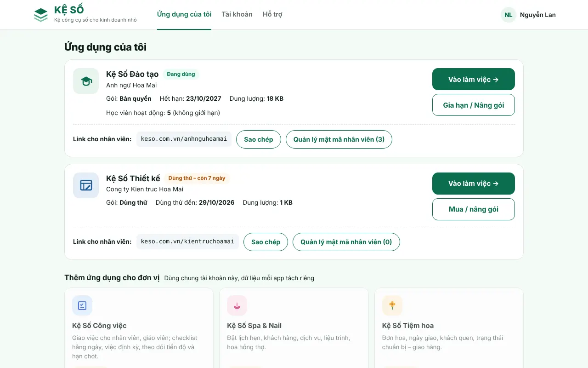Select the Kệ Số Spa & Nail card title
Viewport: 588px width, 368px height.
click(x=254, y=326)
